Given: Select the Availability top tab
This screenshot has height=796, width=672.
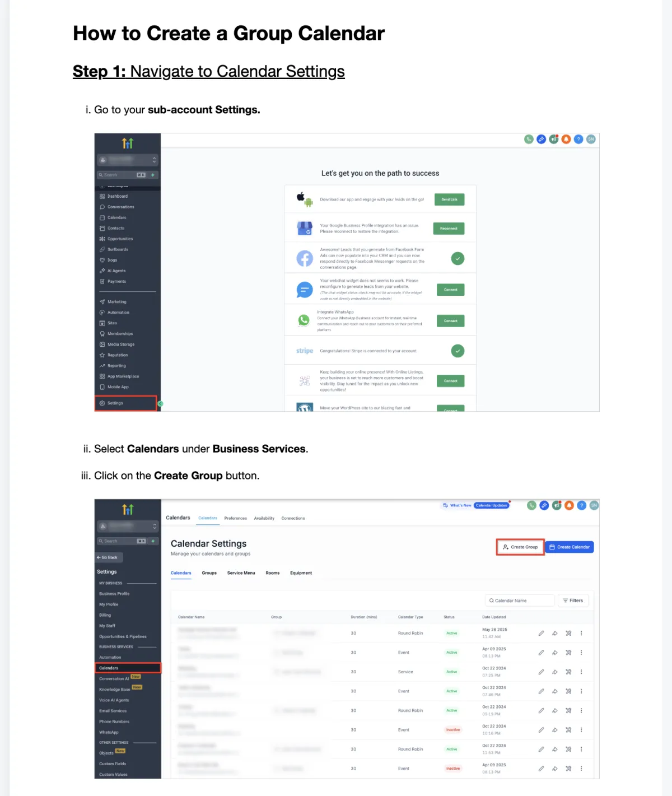Looking at the screenshot, I should (264, 518).
